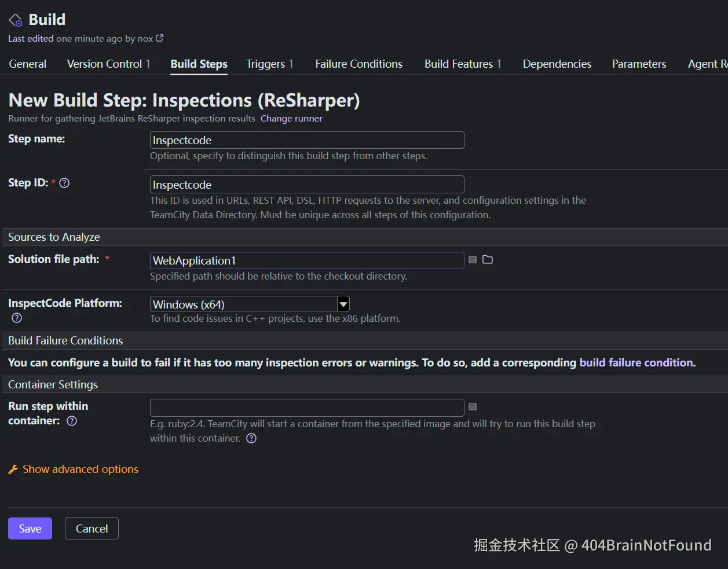Click the 'New Build Step: Inspections (ReSharper)' heading
The image size is (728, 569).
click(x=184, y=100)
